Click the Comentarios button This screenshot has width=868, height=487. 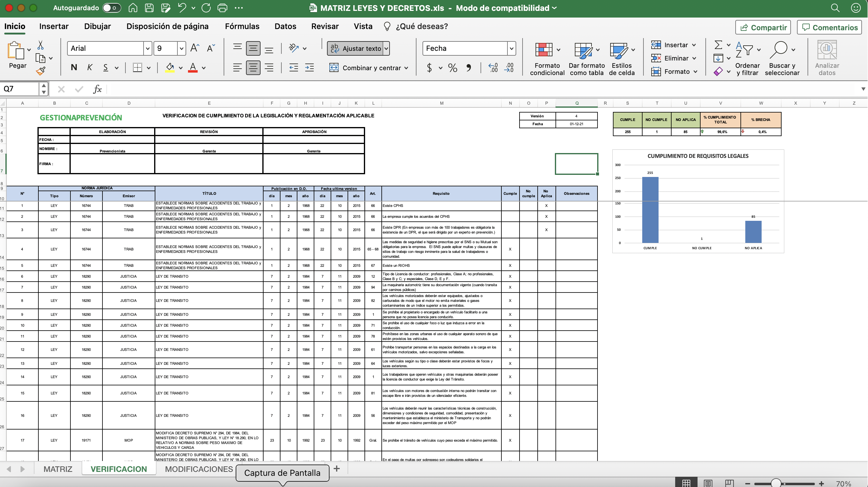tap(829, 28)
